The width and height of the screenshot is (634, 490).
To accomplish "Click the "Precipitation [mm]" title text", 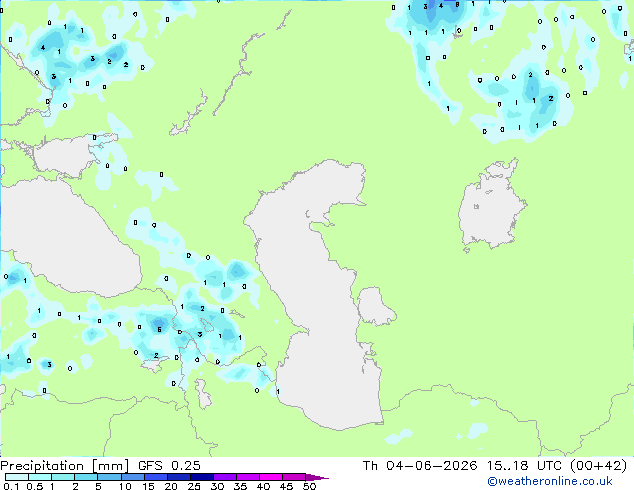I will pyautogui.click(x=65, y=466).
